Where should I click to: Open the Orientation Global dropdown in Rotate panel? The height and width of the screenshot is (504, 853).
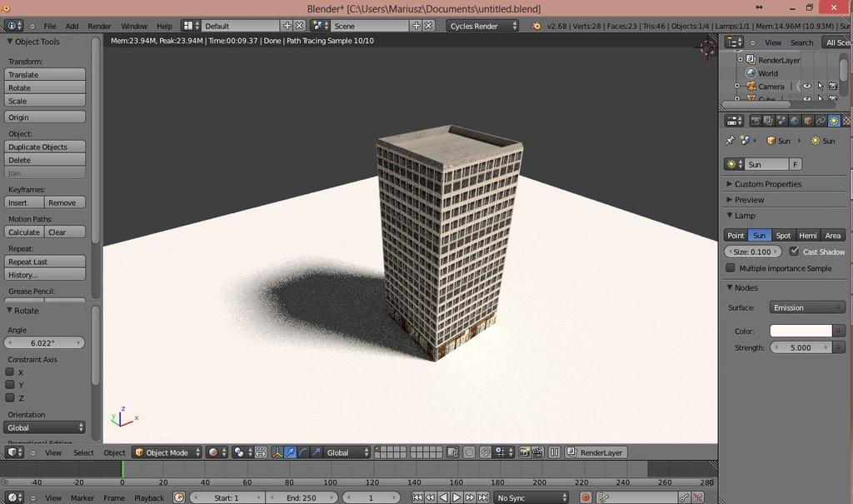tap(44, 428)
